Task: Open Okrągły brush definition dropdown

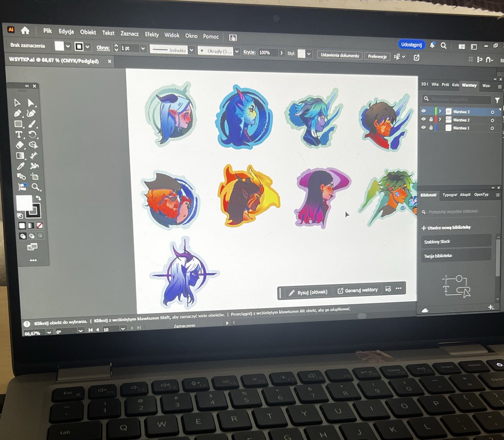Action: click(x=237, y=51)
